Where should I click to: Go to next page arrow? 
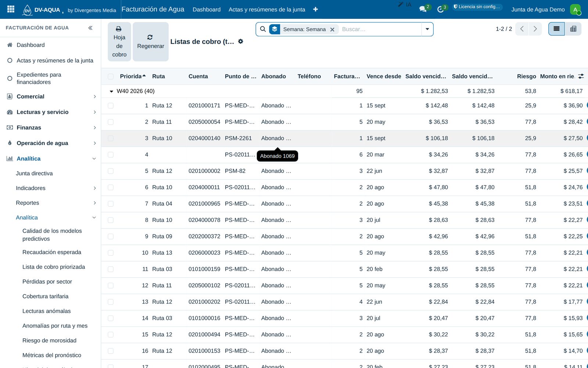(x=535, y=29)
